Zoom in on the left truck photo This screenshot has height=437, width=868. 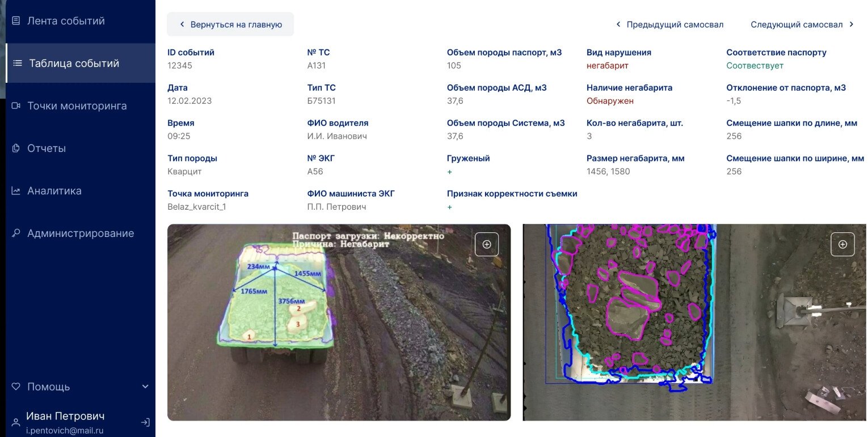(486, 244)
